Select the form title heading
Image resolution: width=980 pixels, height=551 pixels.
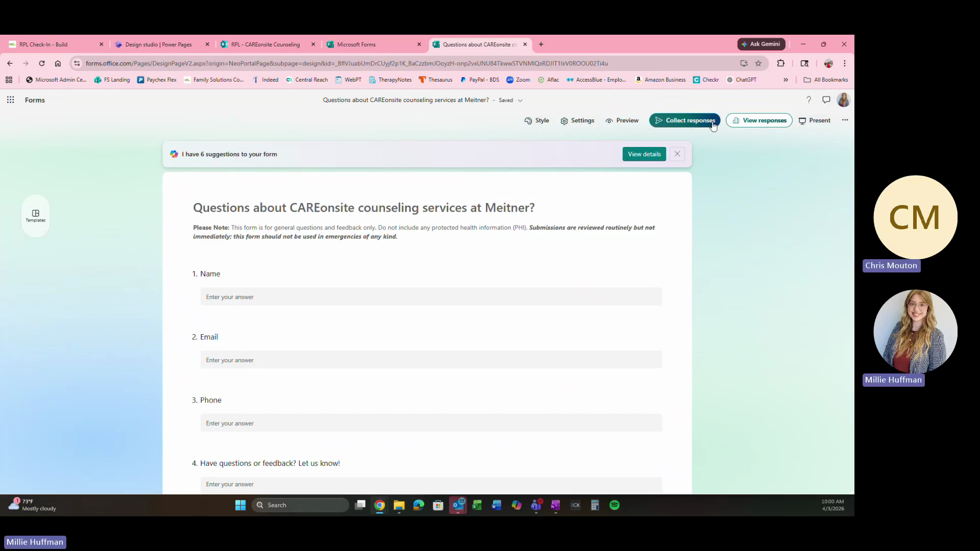click(x=364, y=208)
